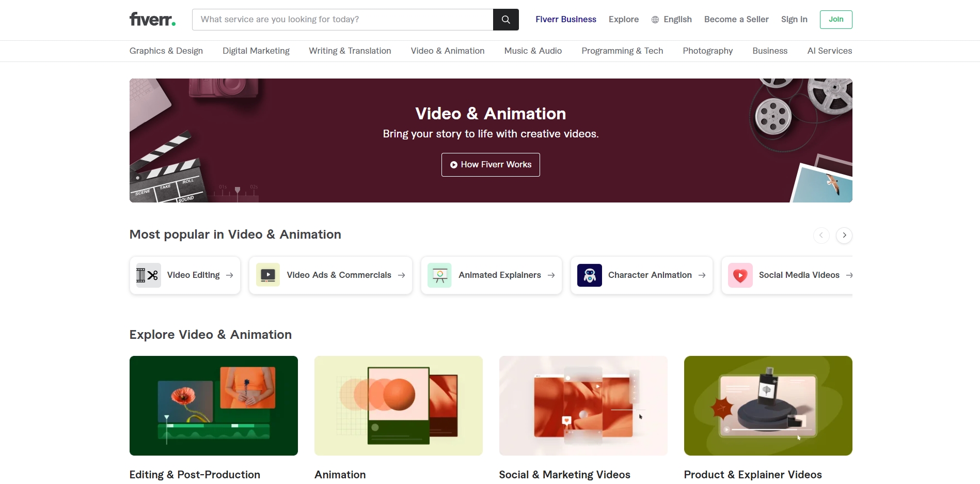
Task: Open the Social & Marketing Videos thumbnail
Action: (583, 405)
